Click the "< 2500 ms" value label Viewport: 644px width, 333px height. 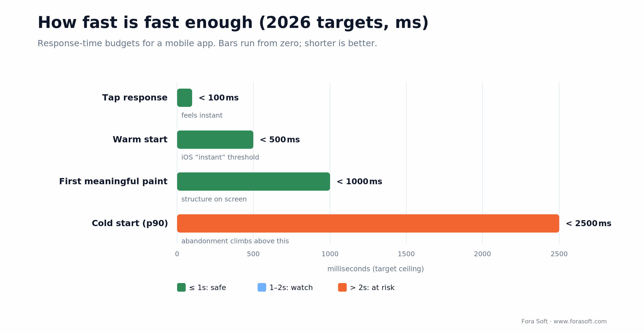coord(588,223)
